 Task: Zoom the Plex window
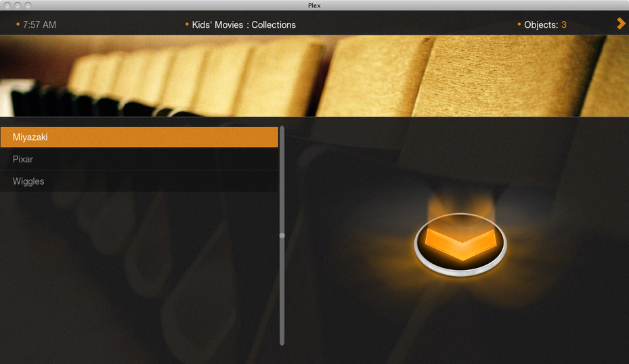tap(28, 5)
